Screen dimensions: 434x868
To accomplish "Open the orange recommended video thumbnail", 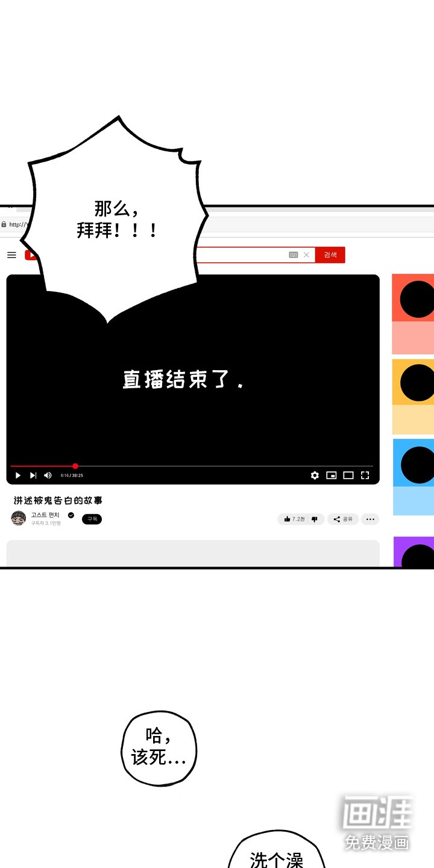I will coord(414,396).
